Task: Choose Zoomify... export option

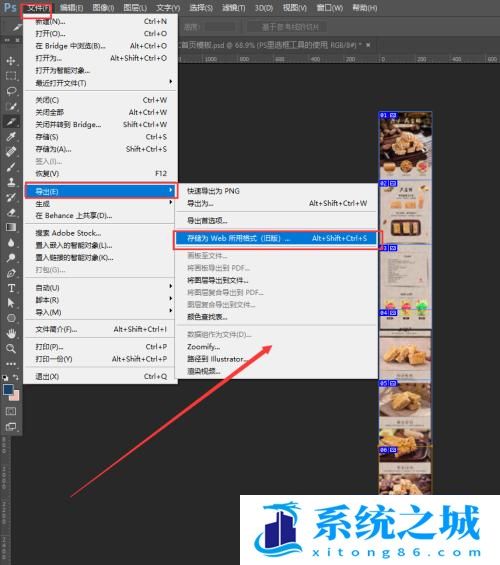Action: (x=276, y=347)
